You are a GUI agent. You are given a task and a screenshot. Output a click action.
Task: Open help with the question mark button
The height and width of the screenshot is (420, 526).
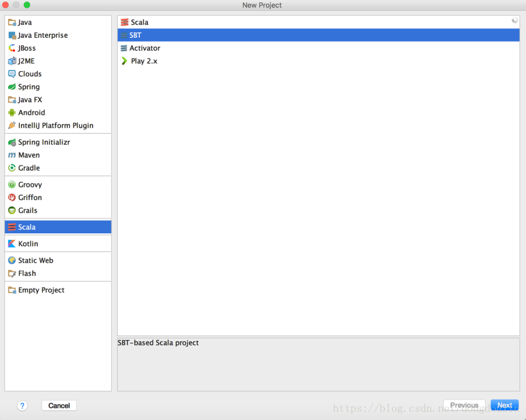22,406
